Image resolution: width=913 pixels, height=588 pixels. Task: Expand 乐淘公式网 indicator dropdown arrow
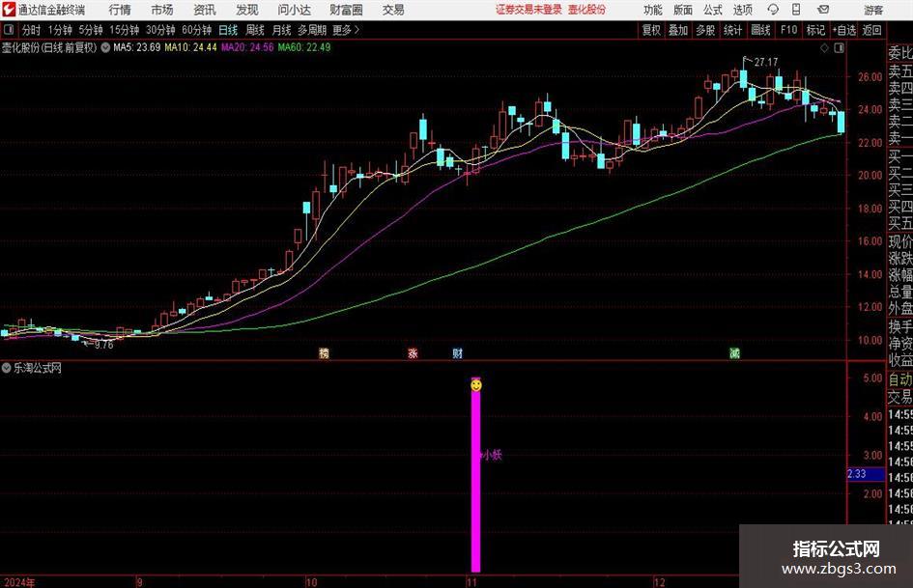[x=7, y=368]
